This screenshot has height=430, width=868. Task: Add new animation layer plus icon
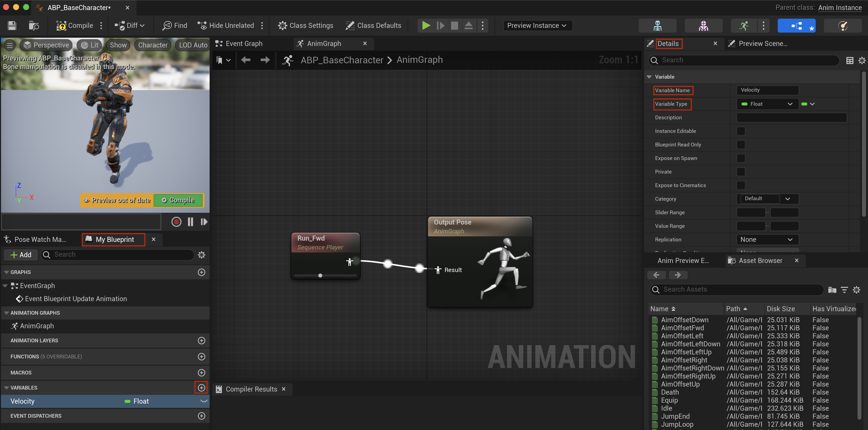coord(202,341)
